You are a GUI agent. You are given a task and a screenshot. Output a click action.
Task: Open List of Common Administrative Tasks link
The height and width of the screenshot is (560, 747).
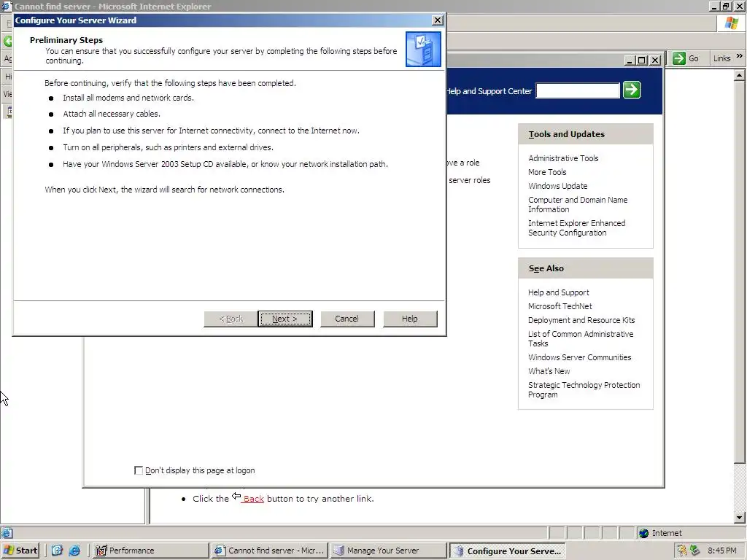pos(580,338)
